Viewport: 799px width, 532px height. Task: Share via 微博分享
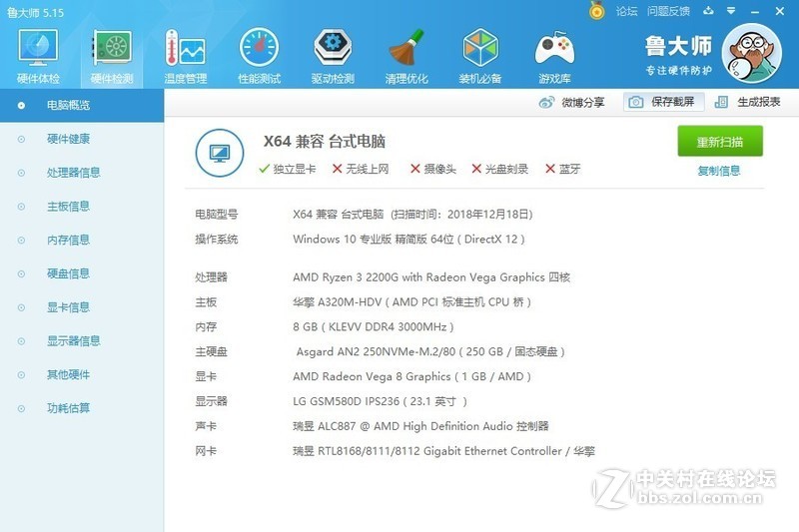click(x=571, y=103)
